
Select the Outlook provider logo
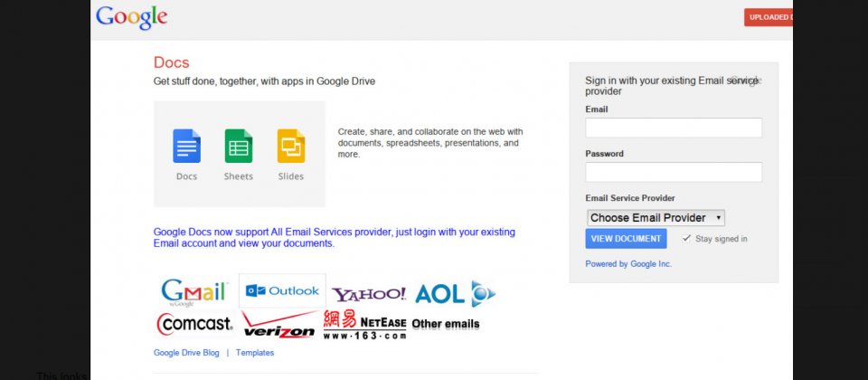[x=282, y=290]
